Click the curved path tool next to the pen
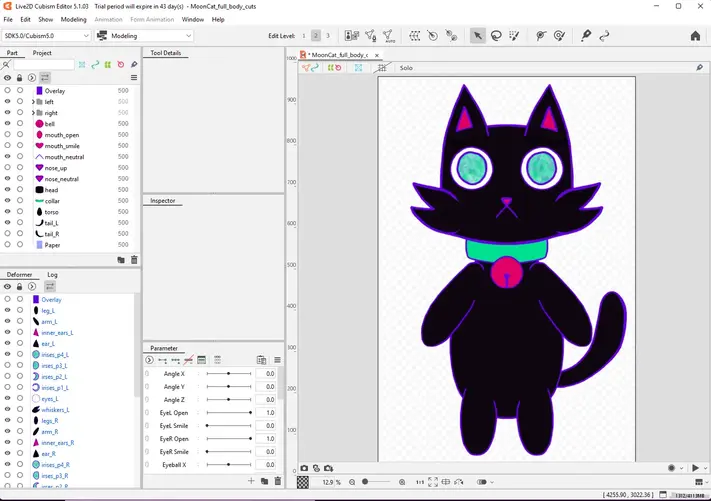Screen dimensions: 711x501 [x=604, y=36]
